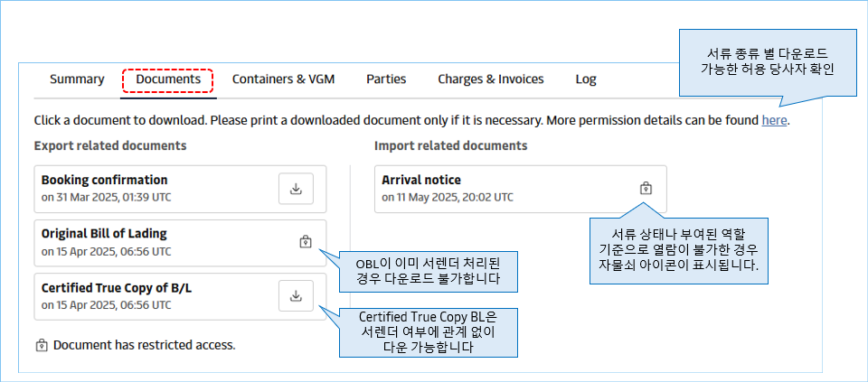Go to the Parties tab
Screen dimensions: 868x382
386,79
